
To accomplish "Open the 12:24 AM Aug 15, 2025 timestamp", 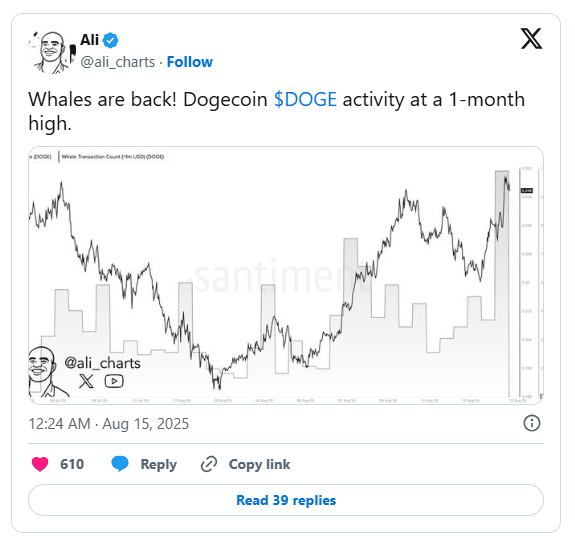I will (x=109, y=424).
